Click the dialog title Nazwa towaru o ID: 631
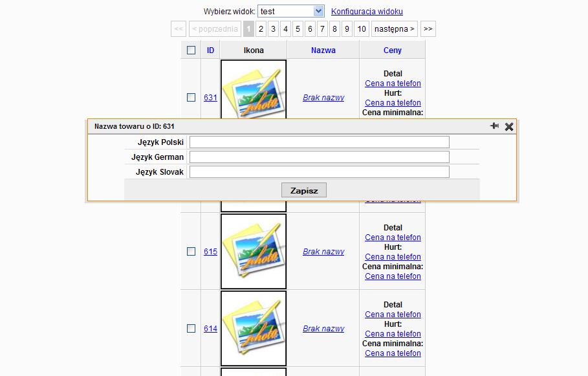The height and width of the screenshot is (376, 588). coord(135,126)
